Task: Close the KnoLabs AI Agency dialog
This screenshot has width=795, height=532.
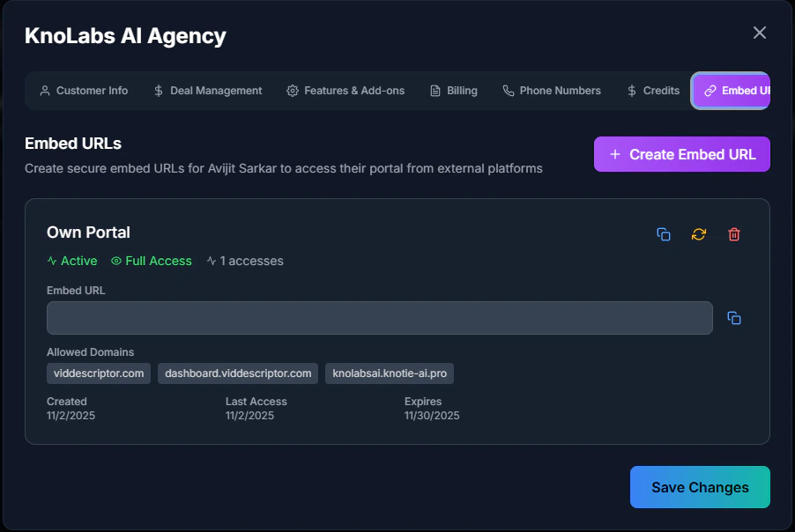Action: (759, 33)
